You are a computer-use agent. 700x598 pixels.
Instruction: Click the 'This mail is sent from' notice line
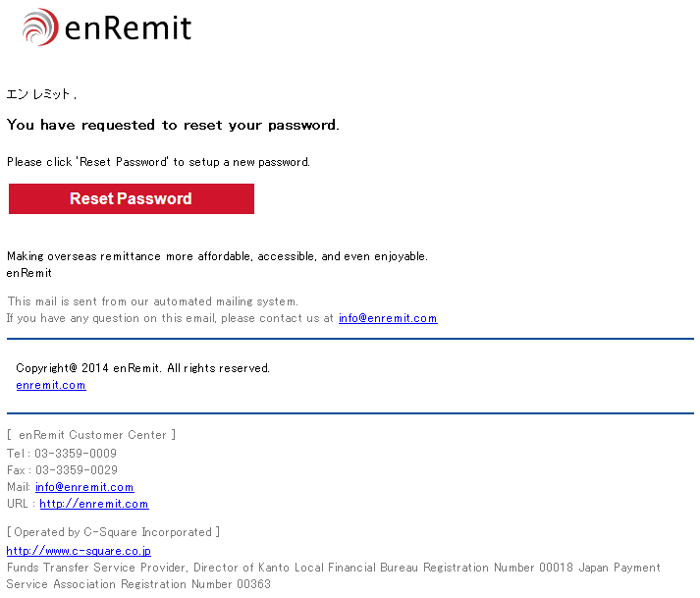[x=152, y=301]
